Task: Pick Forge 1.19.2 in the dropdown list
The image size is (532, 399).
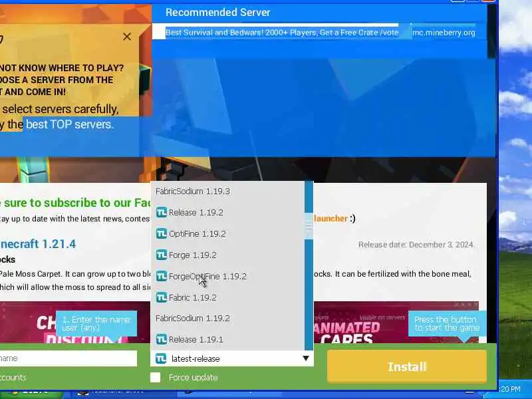Action: [227, 255]
